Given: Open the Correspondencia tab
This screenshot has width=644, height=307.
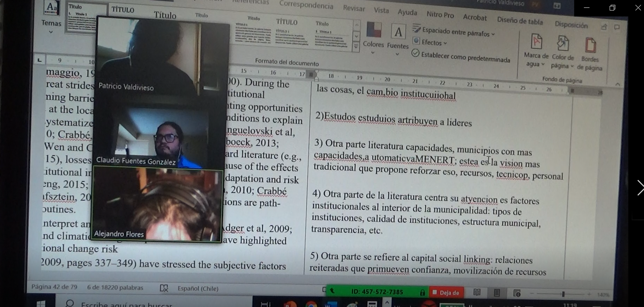Looking at the screenshot, I should coord(306,5).
